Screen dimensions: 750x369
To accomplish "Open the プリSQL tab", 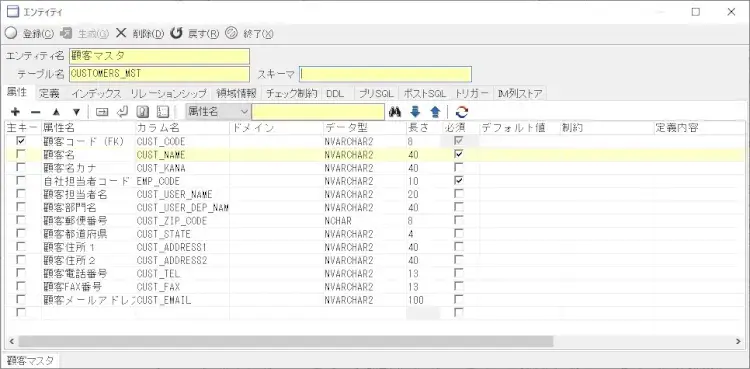I will tap(376, 93).
